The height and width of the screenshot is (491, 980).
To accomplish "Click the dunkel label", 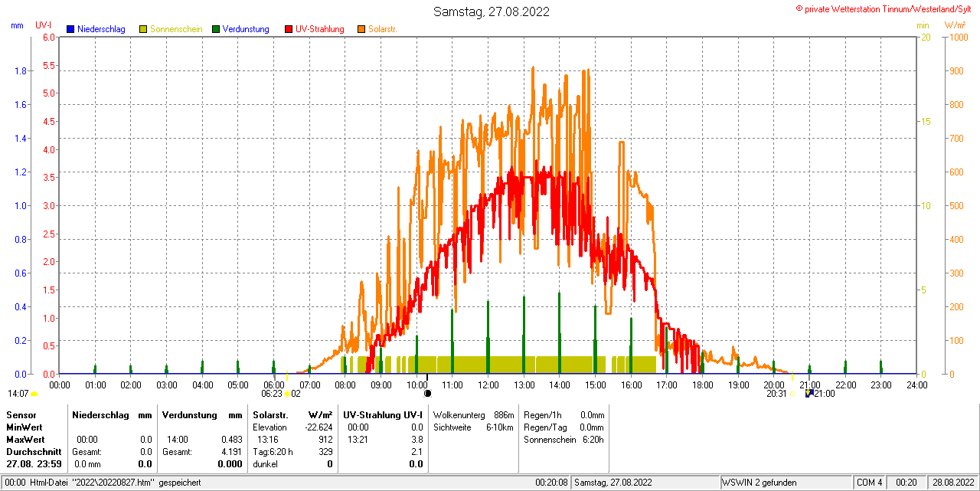I will point(265,464).
